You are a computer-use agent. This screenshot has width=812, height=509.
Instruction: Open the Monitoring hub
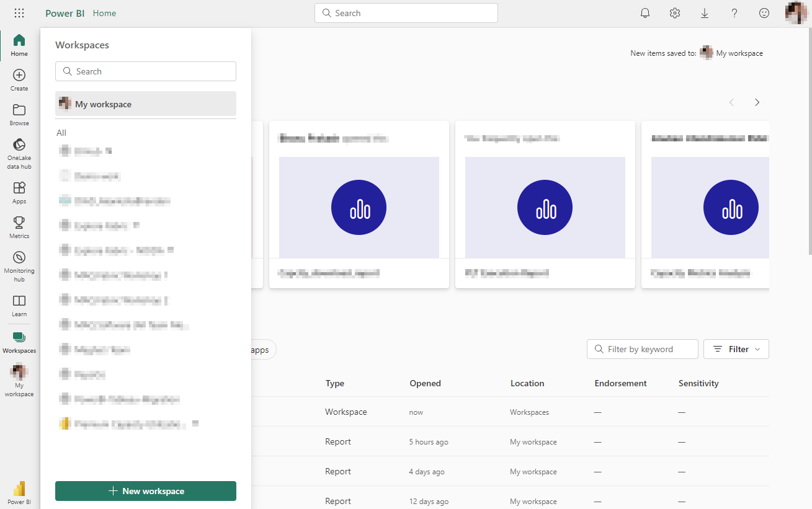tap(19, 258)
